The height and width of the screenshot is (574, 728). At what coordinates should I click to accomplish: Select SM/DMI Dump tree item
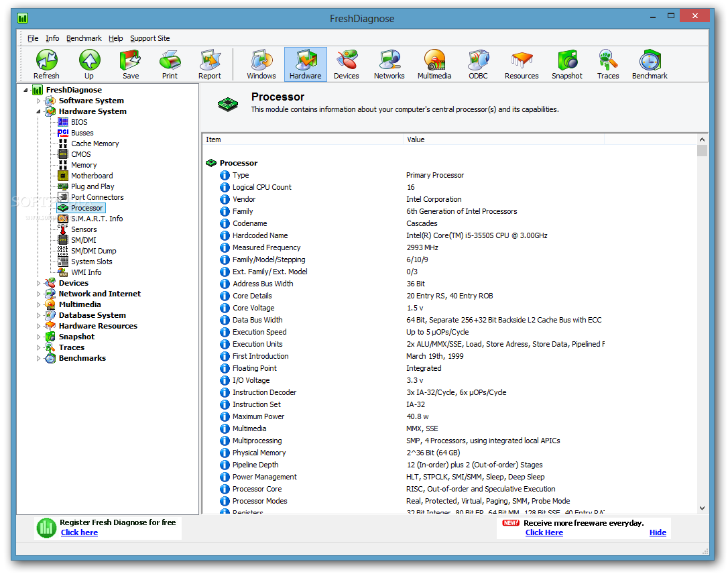(x=93, y=251)
